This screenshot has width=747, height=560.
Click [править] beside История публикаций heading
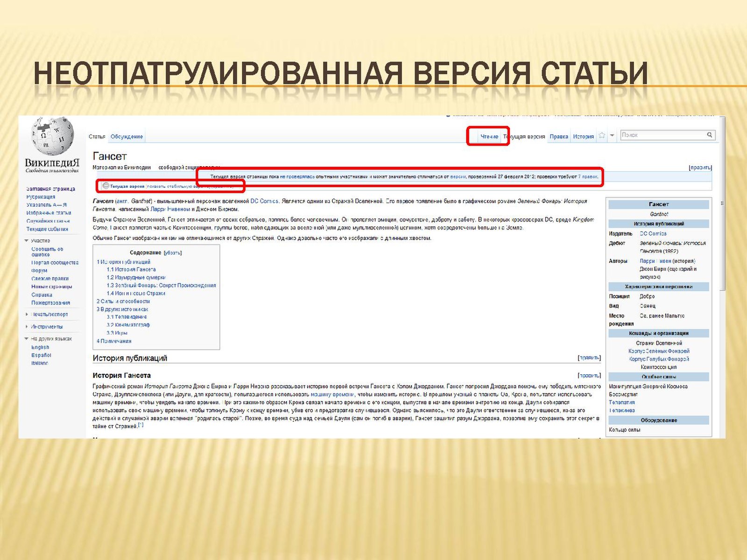click(x=589, y=358)
